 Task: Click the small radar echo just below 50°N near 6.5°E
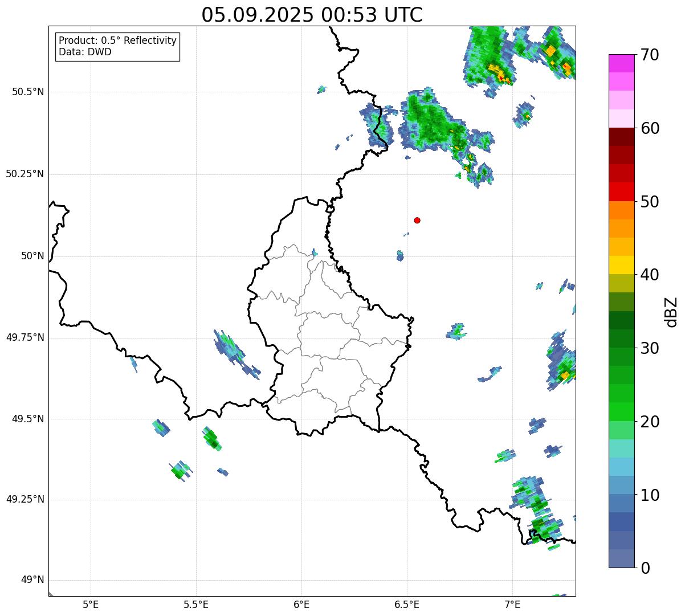[x=400, y=256]
